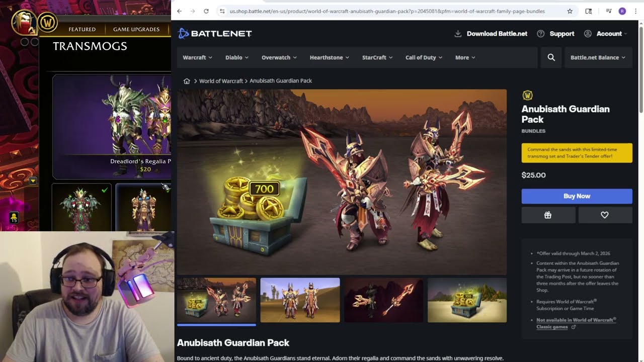The width and height of the screenshot is (644, 362).
Task: Expand the StarCraft menu
Action: pos(377,57)
